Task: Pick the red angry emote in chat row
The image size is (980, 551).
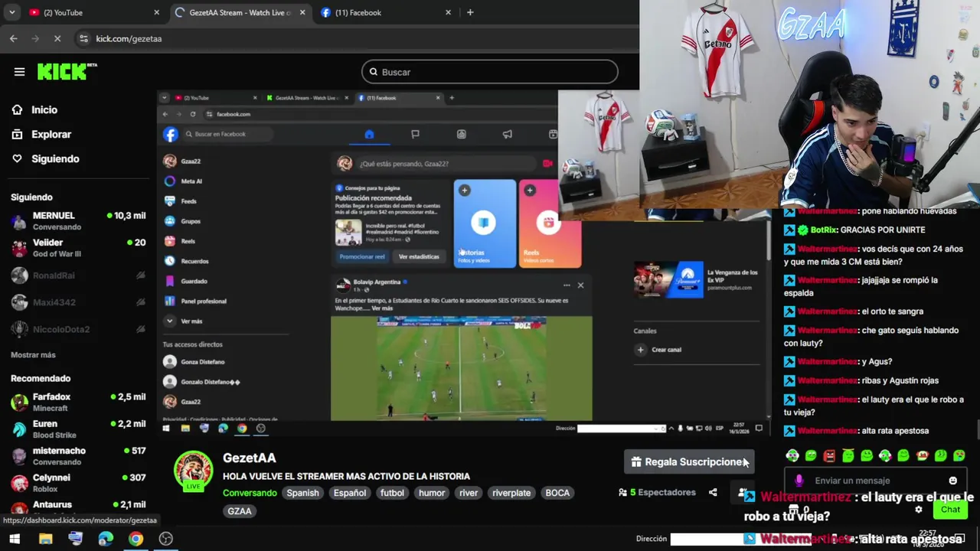Action: coord(829,456)
